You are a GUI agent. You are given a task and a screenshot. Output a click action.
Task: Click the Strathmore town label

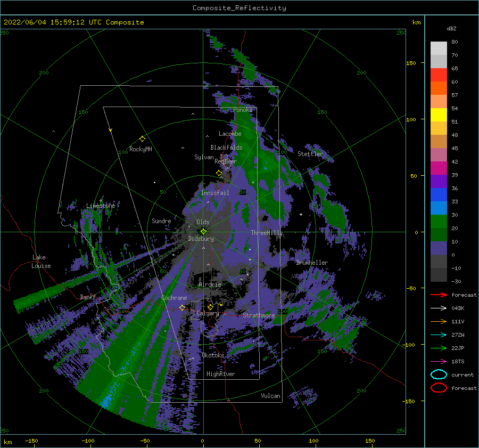point(259,315)
